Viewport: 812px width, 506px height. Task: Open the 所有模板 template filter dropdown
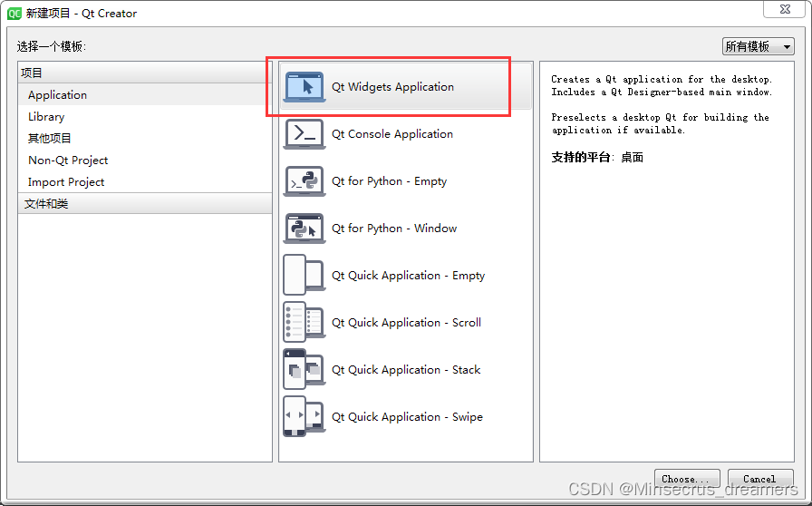click(x=759, y=46)
